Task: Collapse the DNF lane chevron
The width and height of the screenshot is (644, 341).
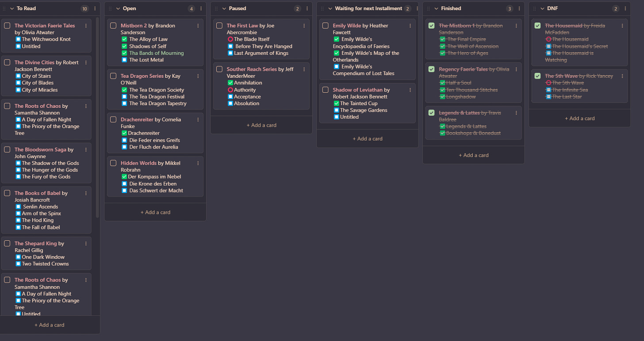Action: tap(542, 8)
